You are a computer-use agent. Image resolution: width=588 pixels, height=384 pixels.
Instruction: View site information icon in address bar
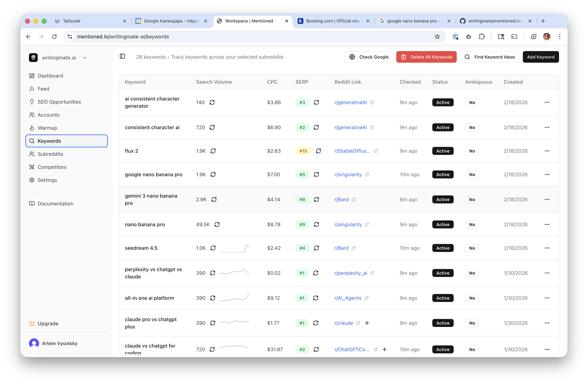[70, 37]
